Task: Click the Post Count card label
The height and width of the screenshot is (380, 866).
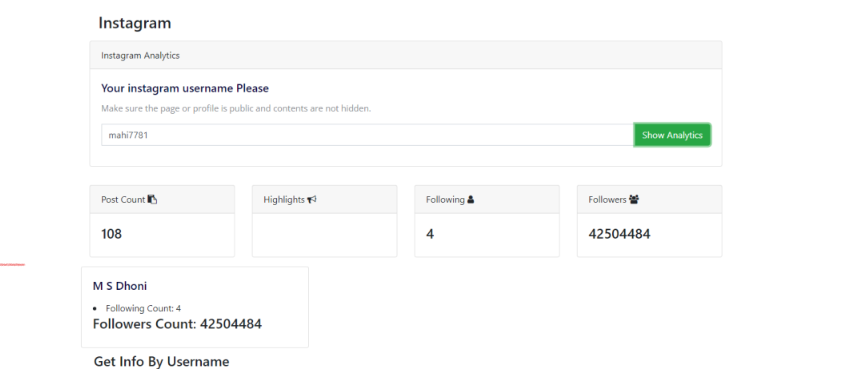Action: (x=123, y=199)
